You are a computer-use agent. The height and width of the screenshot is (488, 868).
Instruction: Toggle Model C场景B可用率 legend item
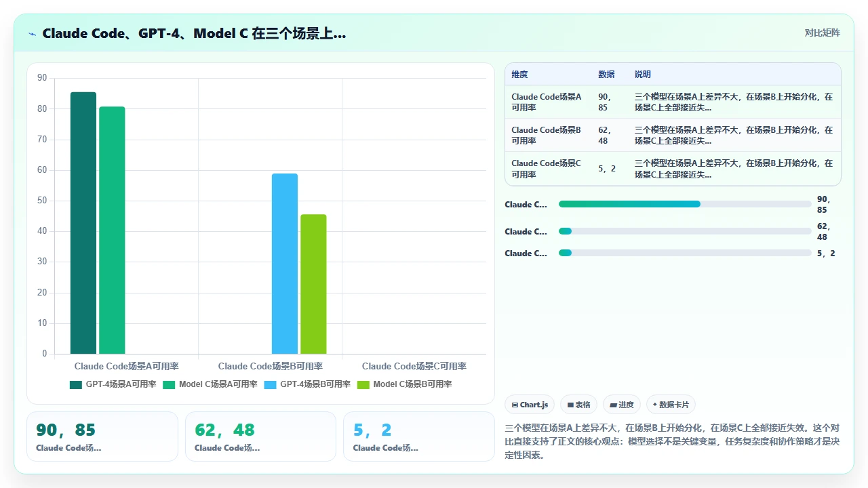click(x=404, y=384)
